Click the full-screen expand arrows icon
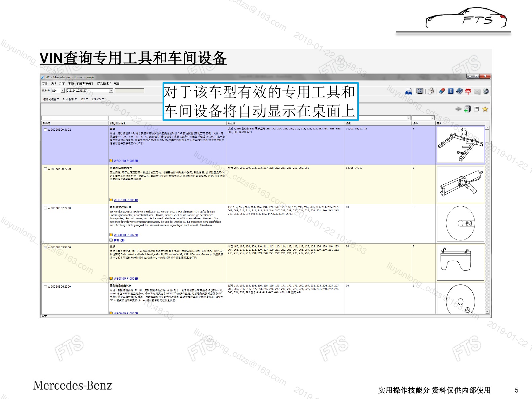 (x=420, y=91)
